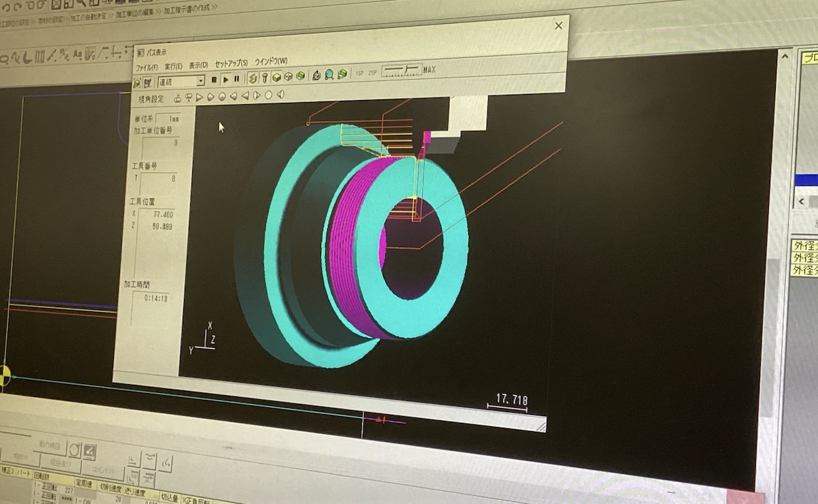The width and height of the screenshot is (818, 504).
Task: Click the 動力線図 button in main window
Action: point(50,445)
